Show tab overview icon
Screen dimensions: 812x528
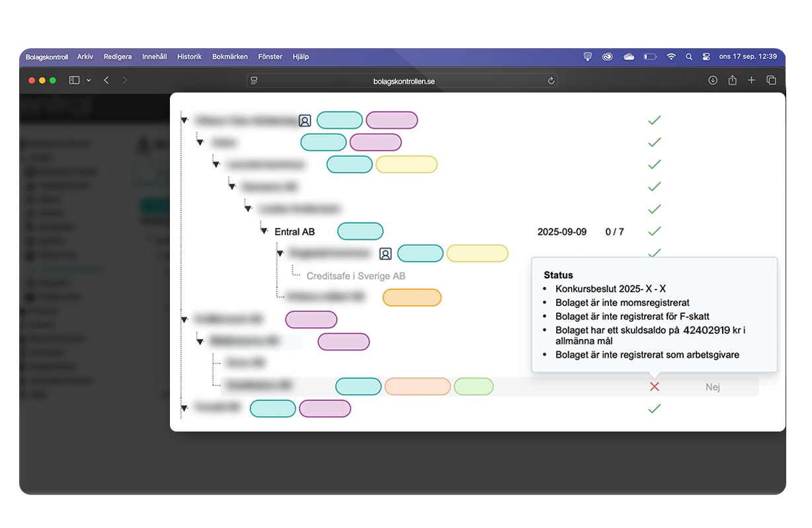tap(771, 81)
